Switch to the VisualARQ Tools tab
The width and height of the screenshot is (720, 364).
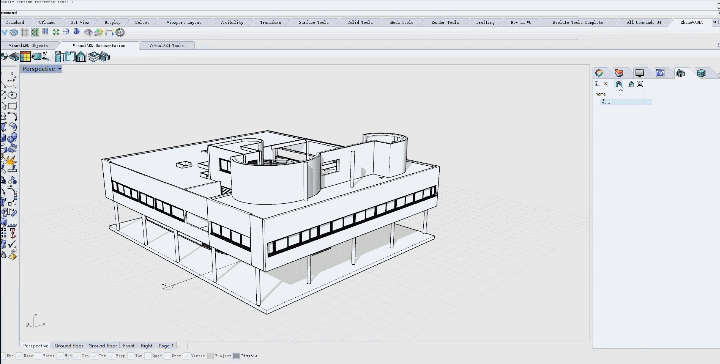tap(167, 45)
